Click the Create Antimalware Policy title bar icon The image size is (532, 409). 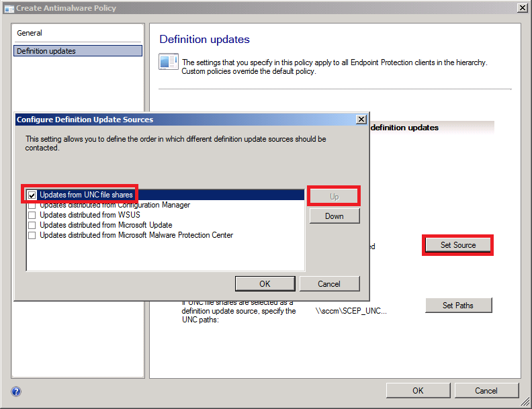9,8
